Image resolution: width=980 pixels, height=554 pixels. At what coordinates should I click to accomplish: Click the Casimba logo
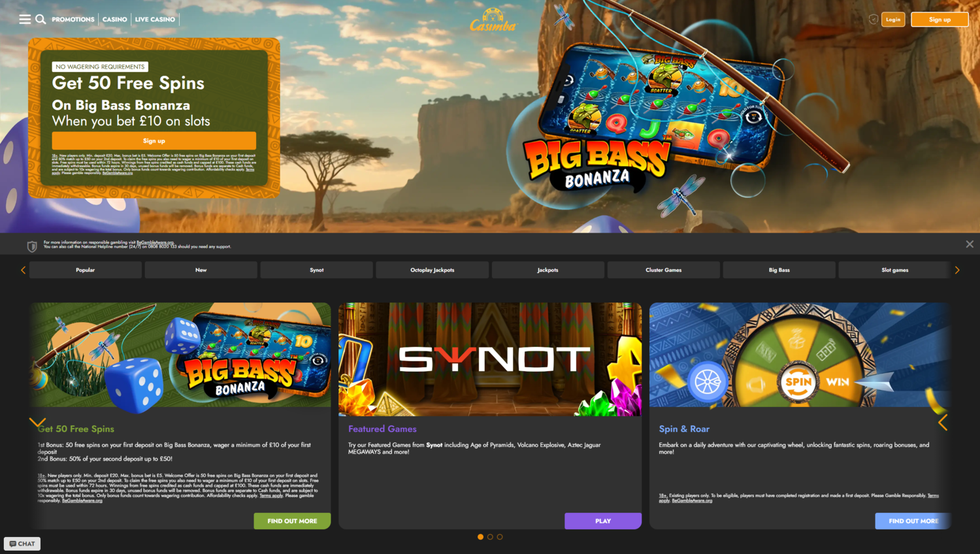pyautogui.click(x=493, y=20)
